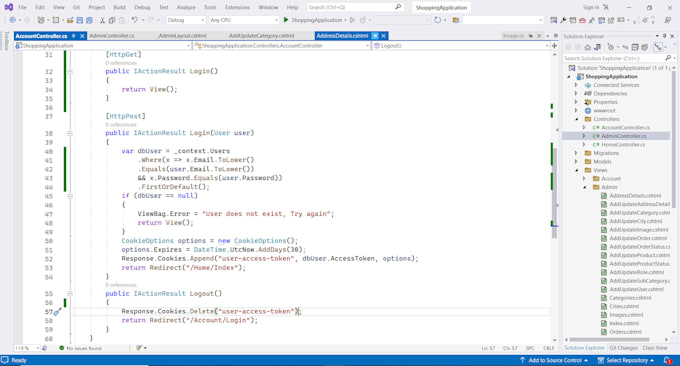The height and width of the screenshot is (366, 680).
Task: Open the Git Changes bottom tab
Action: tap(623, 348)
